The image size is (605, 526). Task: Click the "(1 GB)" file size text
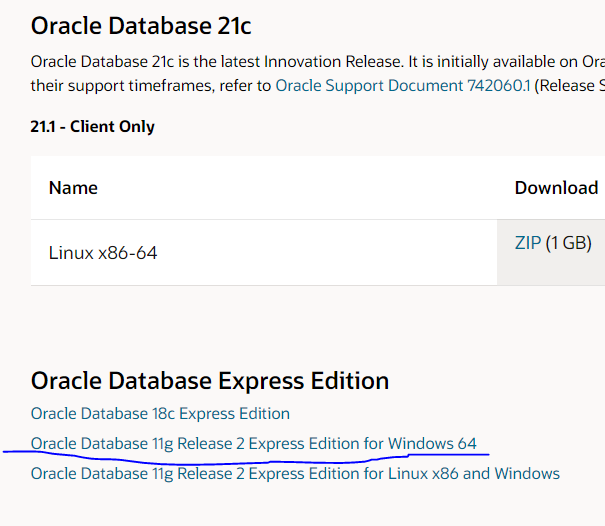coord(569,243)
